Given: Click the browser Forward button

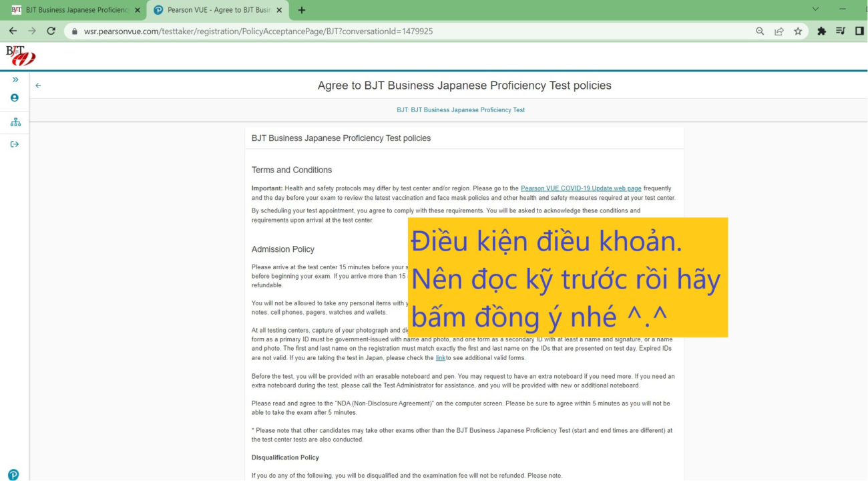Looking at the screenshot, I should (32, 31).
